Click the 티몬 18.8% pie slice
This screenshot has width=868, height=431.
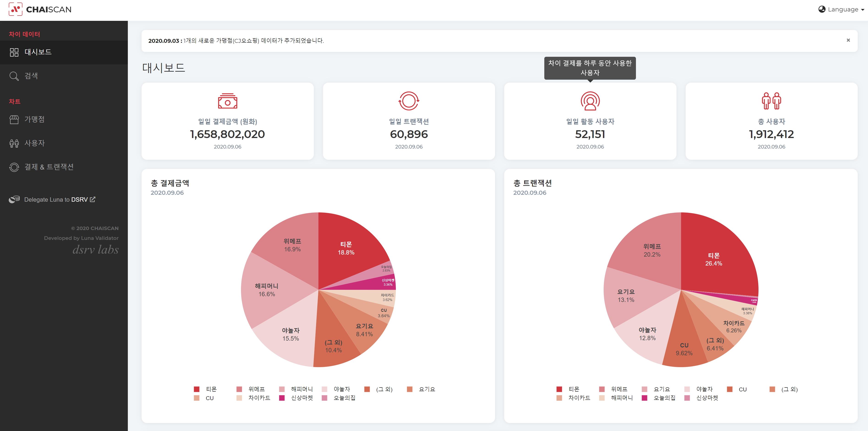(x=346, y=248)
